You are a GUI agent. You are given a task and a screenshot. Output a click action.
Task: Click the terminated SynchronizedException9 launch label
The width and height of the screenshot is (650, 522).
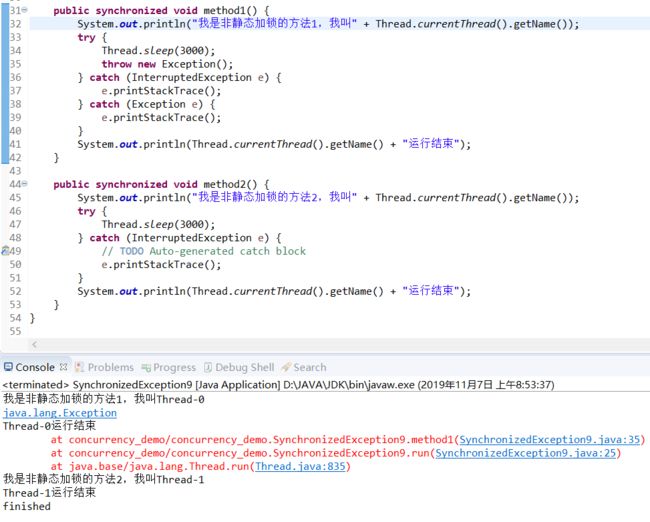point(278,385)
